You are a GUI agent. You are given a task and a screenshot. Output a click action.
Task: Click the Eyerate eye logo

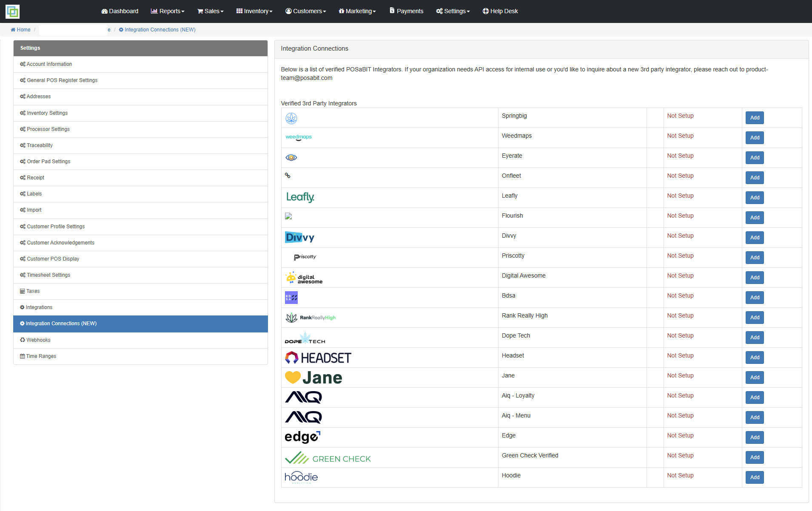pos(291,158)
